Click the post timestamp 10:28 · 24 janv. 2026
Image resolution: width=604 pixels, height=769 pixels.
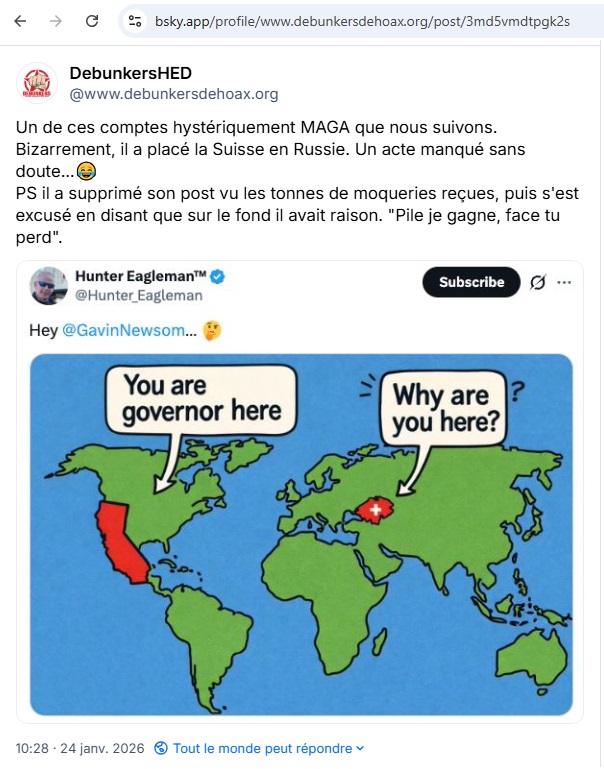(x=80, y=748)
